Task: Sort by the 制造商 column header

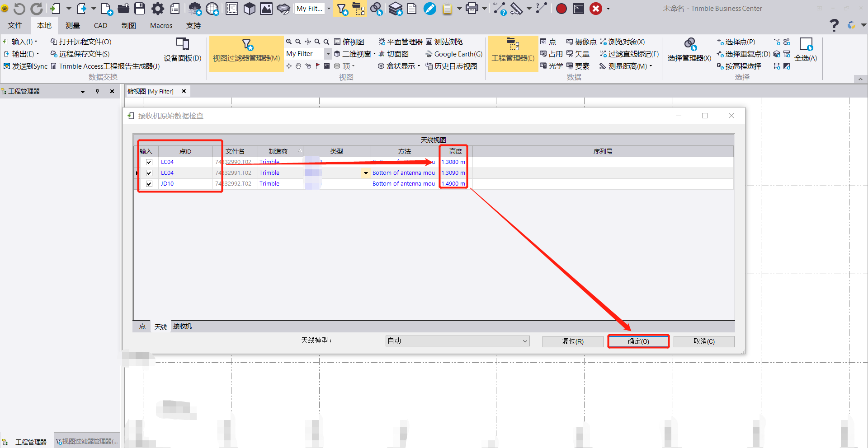Action: click(280, 151)
